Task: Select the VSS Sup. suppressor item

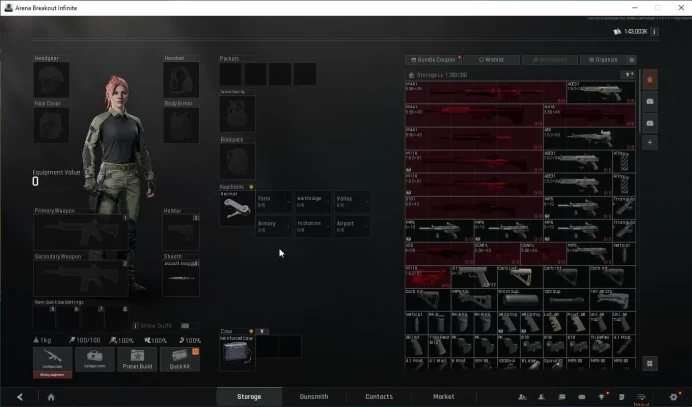Action: coord(566,300)
